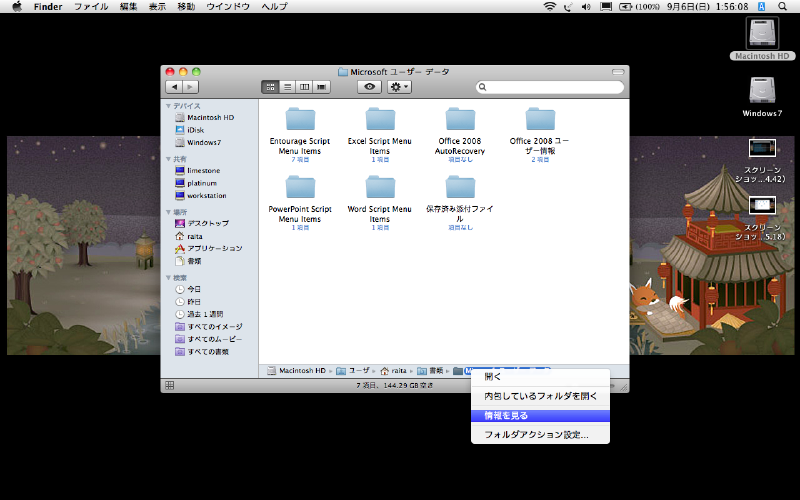The width and height of the screenshot is (800, 500).
Task: Click the Wi-Fi status icon
Action: pos(549,7)
